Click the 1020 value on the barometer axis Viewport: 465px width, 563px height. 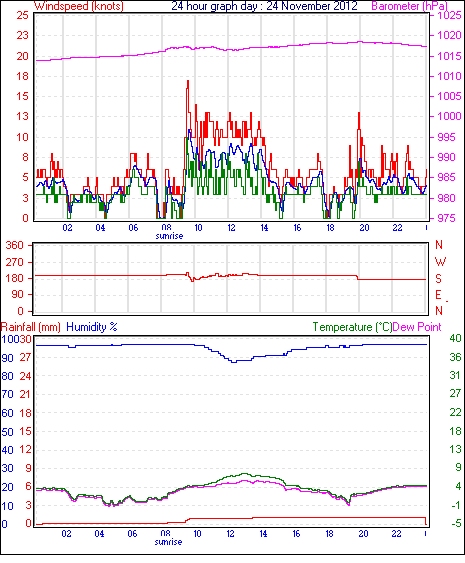point(450,36)
